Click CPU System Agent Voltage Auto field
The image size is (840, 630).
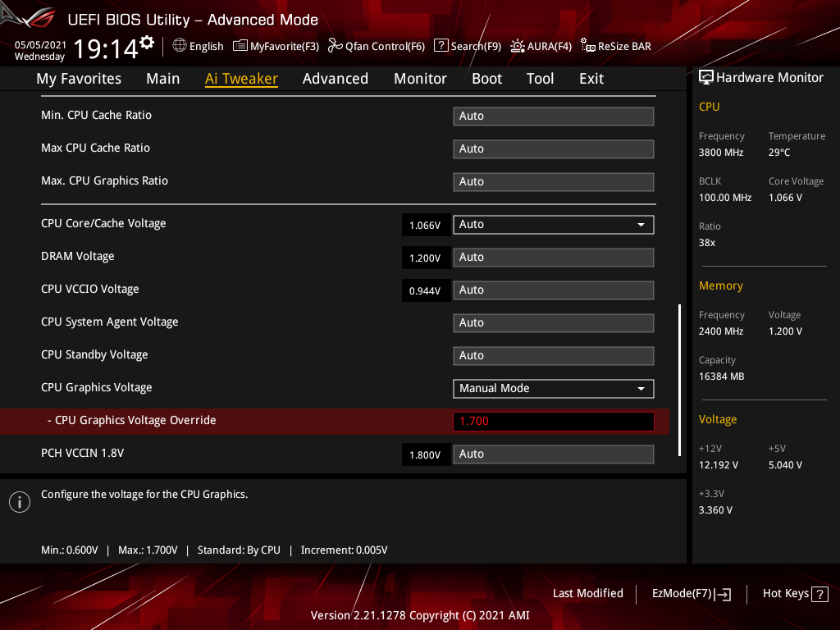[554, 323]
